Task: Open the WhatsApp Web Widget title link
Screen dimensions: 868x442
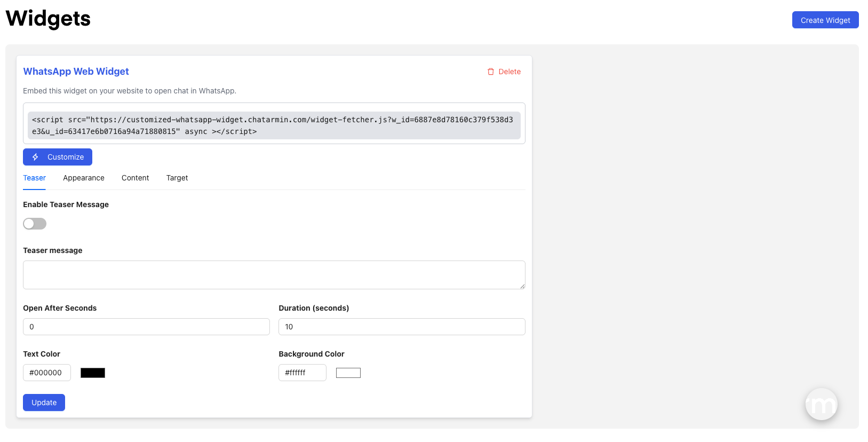Action: tap(76, 72)
